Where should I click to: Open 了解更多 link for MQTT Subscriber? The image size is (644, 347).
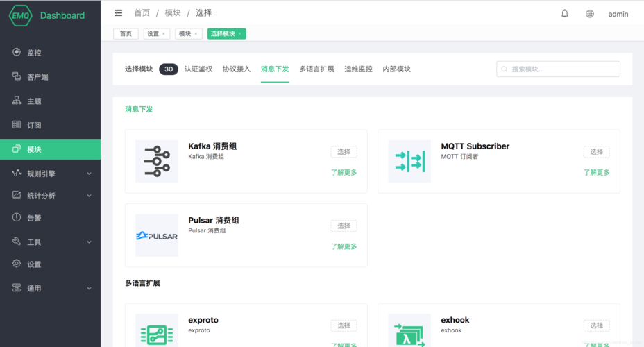click(596, 172)
